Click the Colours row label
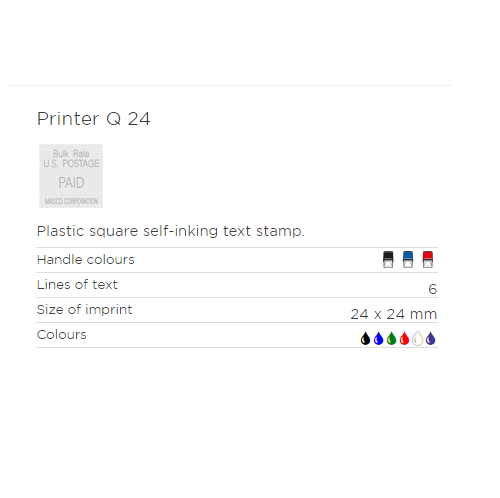Image resolution: width=500 pixels, height=498 pixels. point(62,335)
